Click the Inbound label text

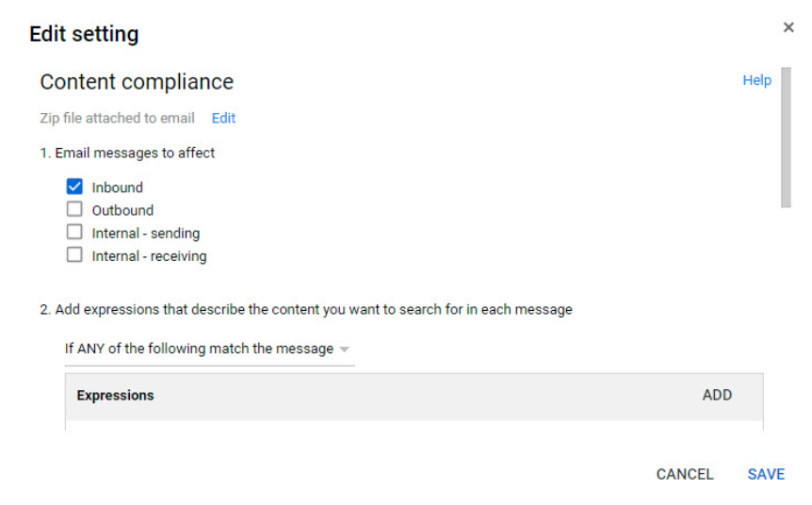pyautogui.click(x=118, y=187)
